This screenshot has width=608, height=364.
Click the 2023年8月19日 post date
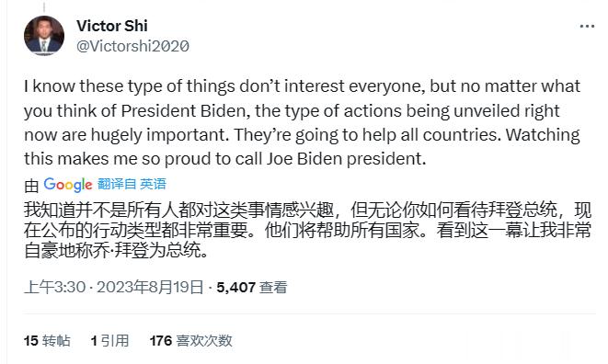click(x=150, y=287)
